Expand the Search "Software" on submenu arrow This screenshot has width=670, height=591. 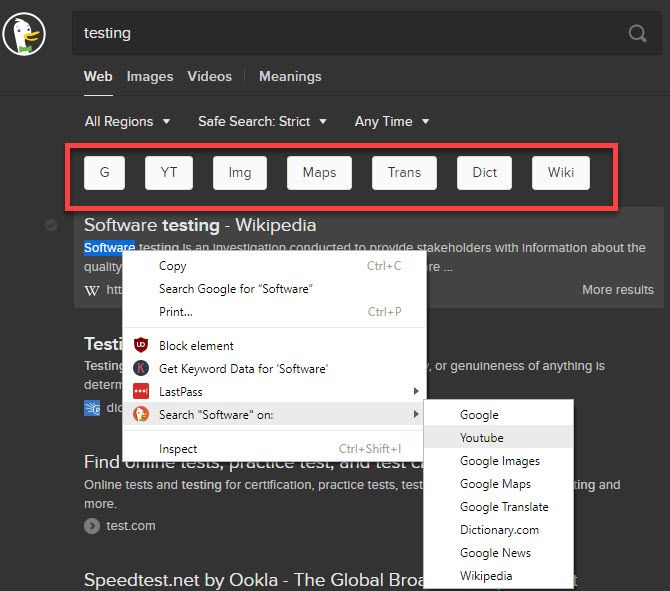[x=416, y=414]
